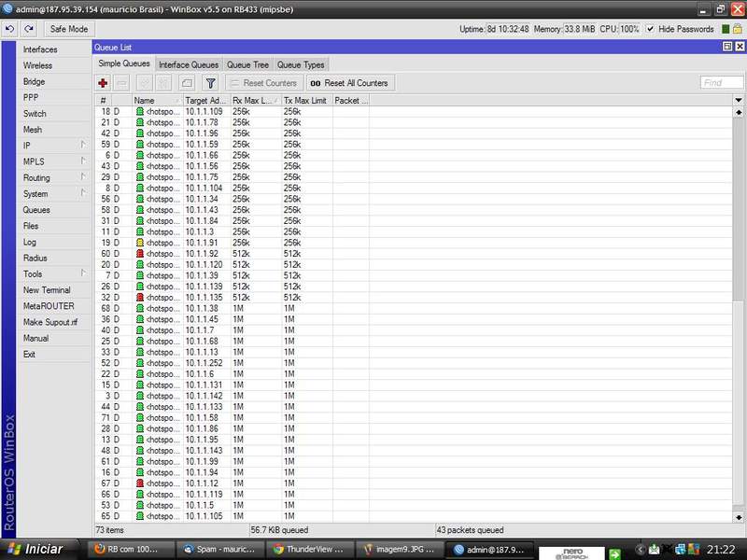747x560 pixels.
Task: Select the row with target 10.1.1.105
Action: (414, 516)
